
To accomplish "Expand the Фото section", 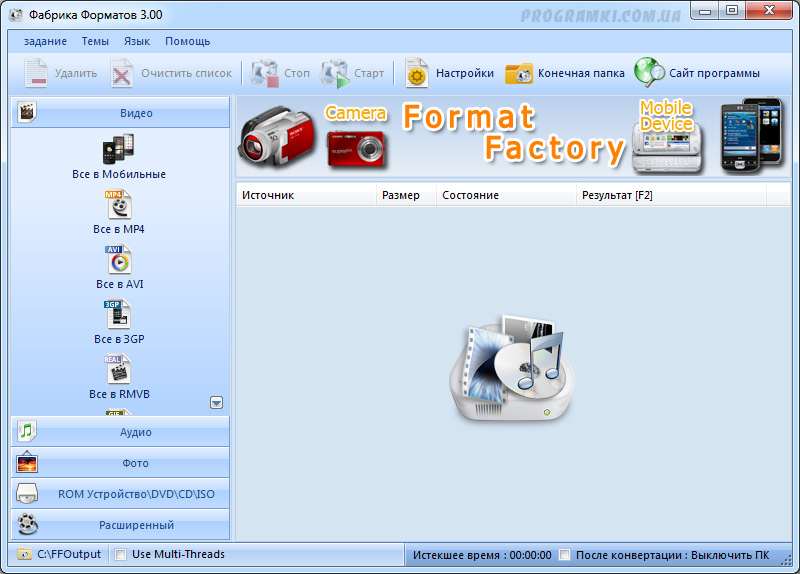I will (x=120, y=463).
